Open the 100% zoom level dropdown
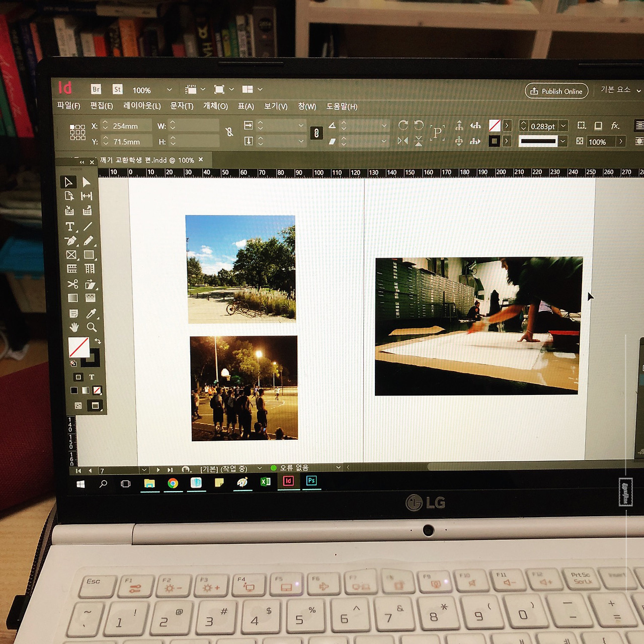The height and width of the screenshot is (644, 644). [x=169, y=90]
